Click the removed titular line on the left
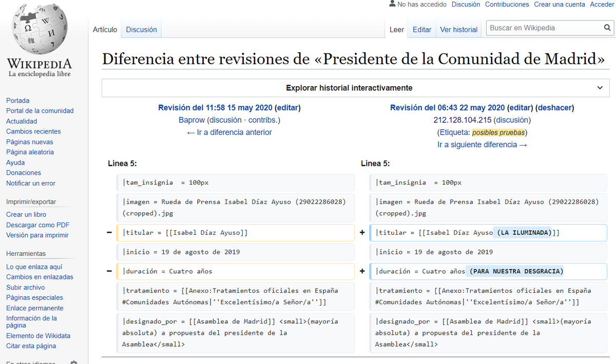Screen dimensions: 616x364 [x=235, y=233]
